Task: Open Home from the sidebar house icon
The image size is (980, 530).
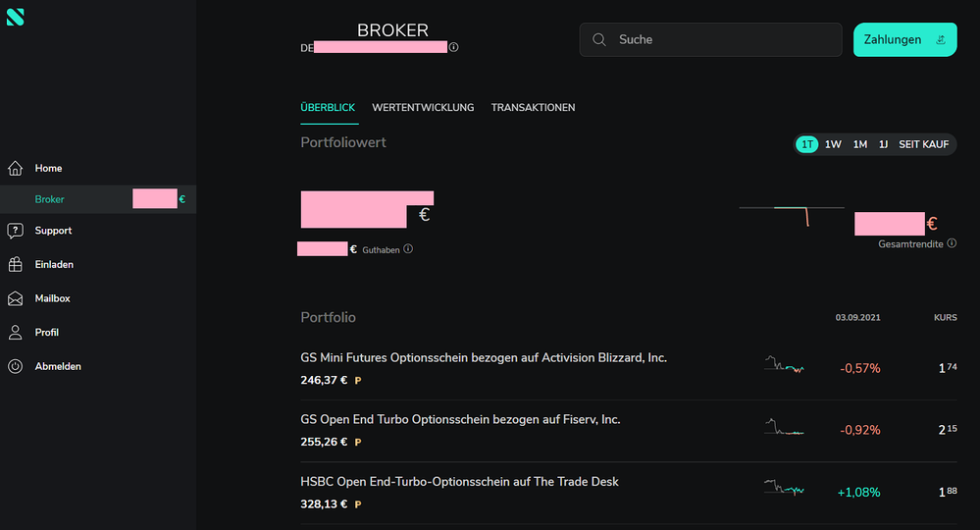Action: pos(15,169)
